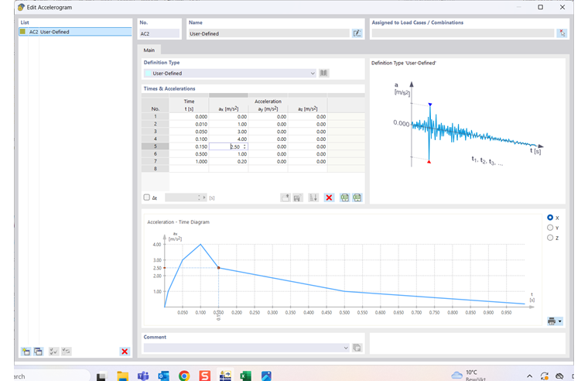Image resolution: width=588 pixels, height=381 pixels.
Task: Select the ax cell 0.20 in row 7
Action: click(228, 161)
